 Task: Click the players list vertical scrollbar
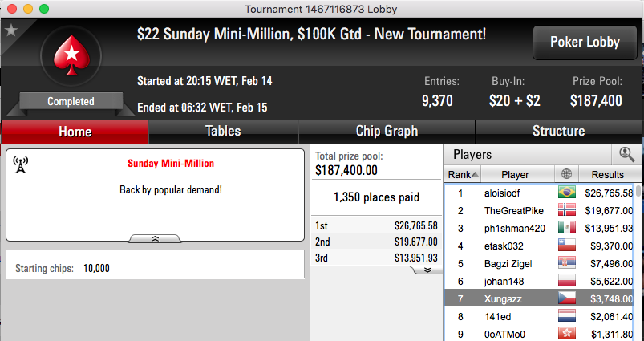pos(638,263)
